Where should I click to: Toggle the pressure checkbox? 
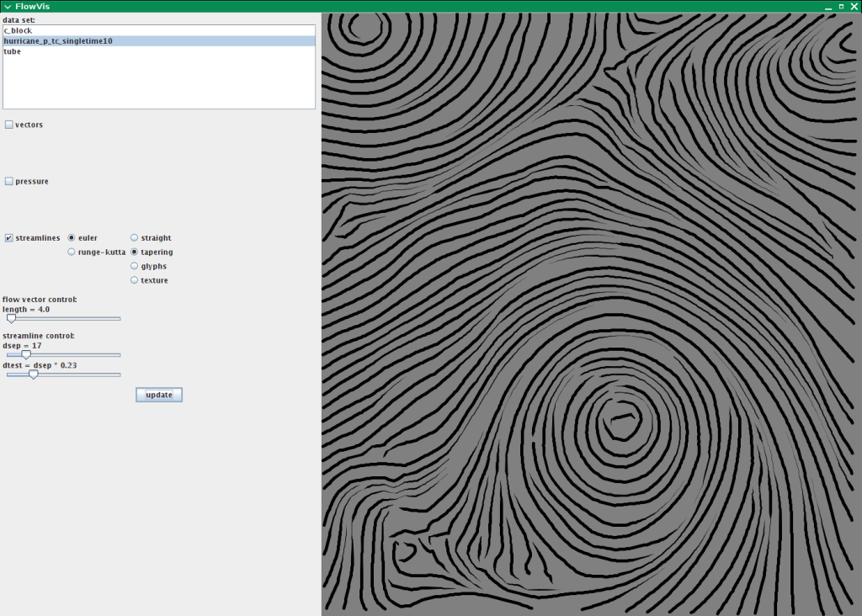tap(9, 181)
